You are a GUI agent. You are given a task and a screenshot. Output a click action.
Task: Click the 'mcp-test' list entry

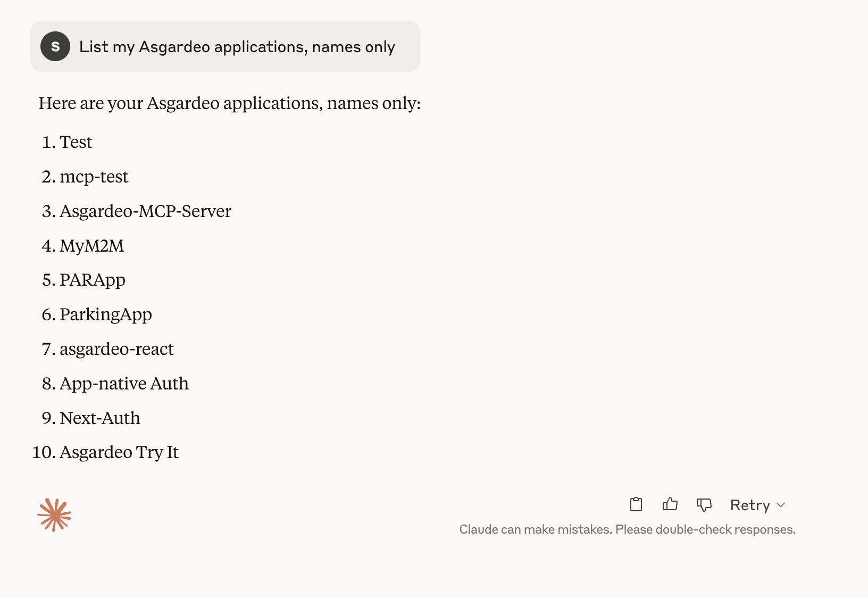(x=94, y=177)
